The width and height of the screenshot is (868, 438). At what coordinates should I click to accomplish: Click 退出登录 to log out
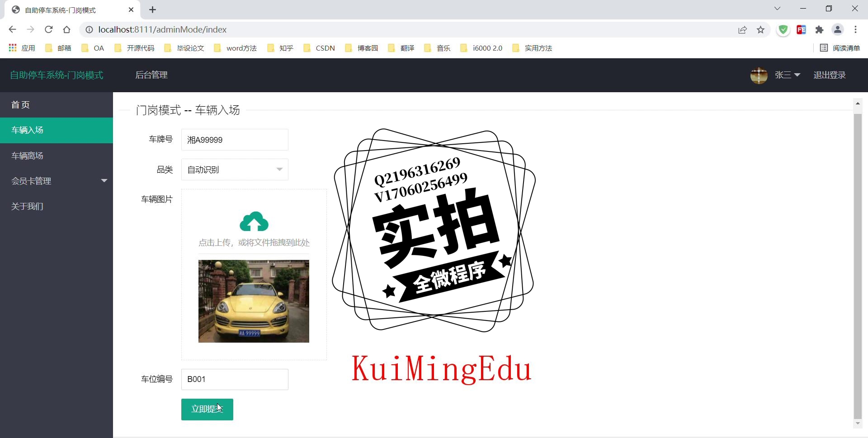tap(830, 75)
